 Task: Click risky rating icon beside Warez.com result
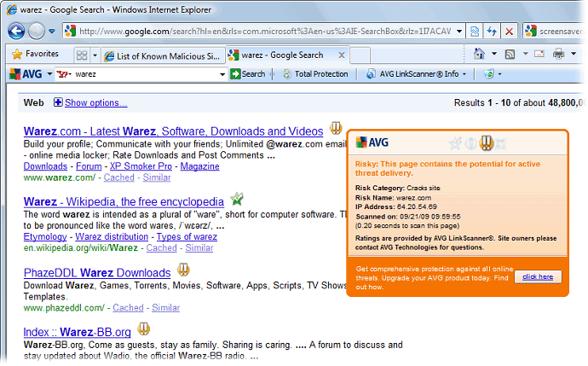[336, 128]
